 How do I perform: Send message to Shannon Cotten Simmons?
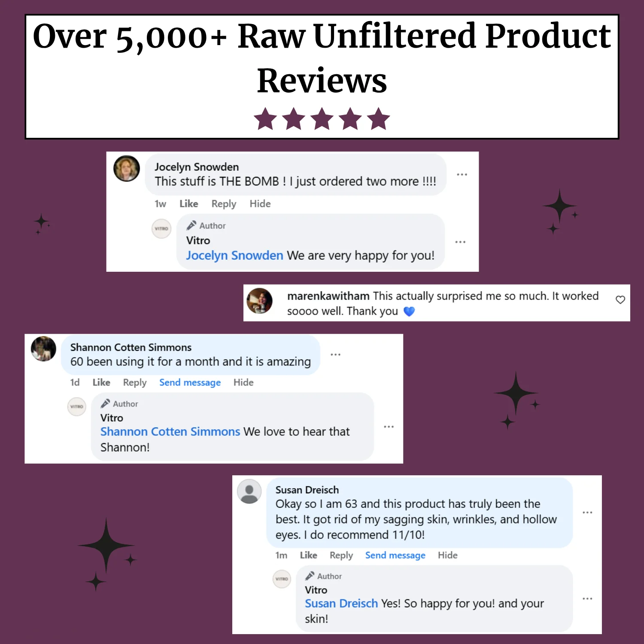(x=190, y=383)
